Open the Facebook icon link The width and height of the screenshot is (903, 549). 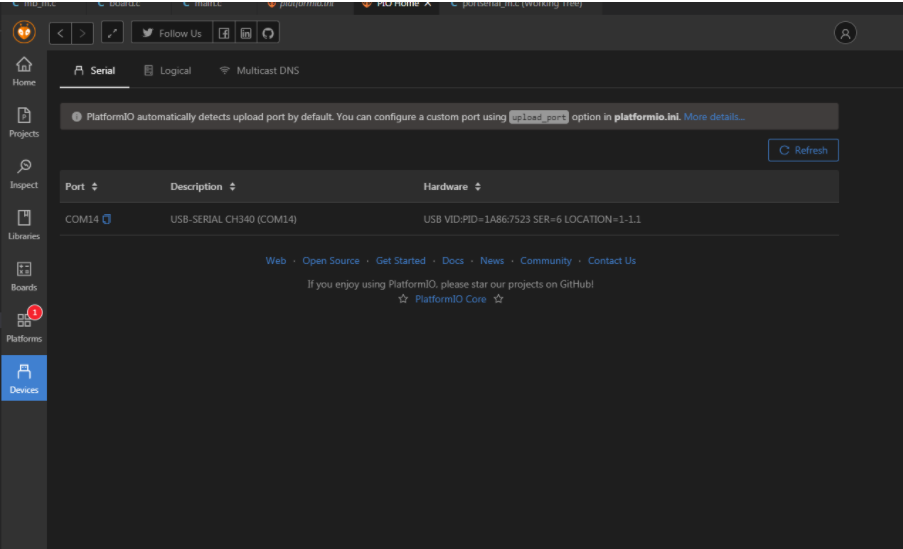(x=224, y=33)
